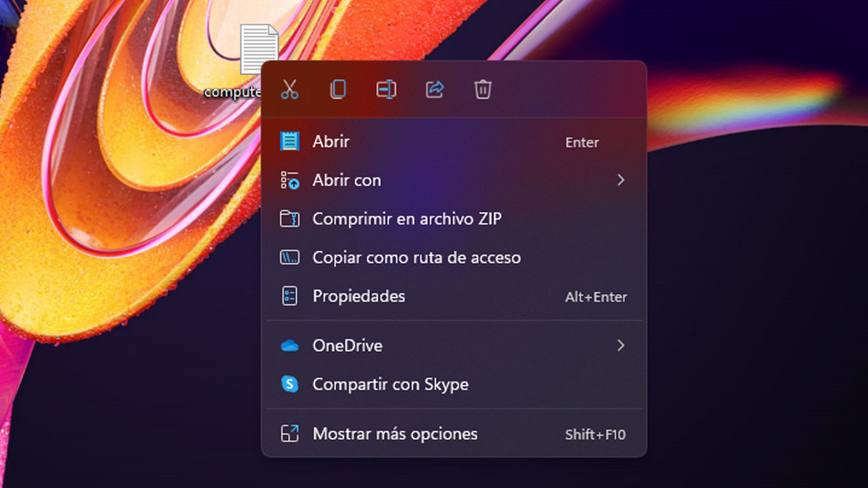The height and width of the screenshot is (488, 868).
Task: Expand the Abrir con chevron arrow
Action: point(621,180)
